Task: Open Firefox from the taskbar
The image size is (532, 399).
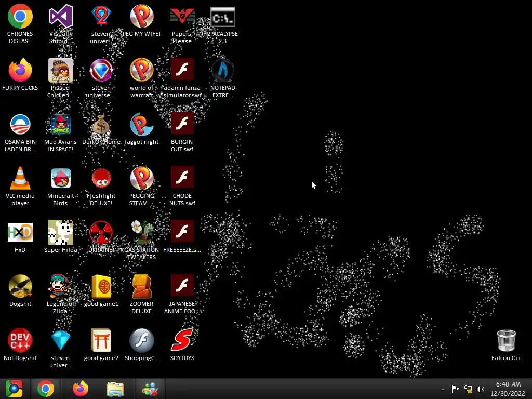Action: pyautogui.click(x=81, y=389)
